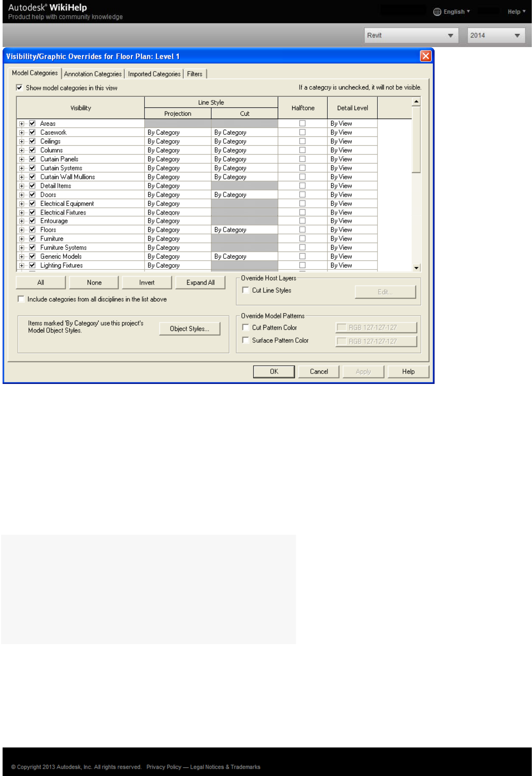The width and height of the screenshot is (532, 776).
Task: Switch to the Model Categories tab
Action: [x=35, y=73]
